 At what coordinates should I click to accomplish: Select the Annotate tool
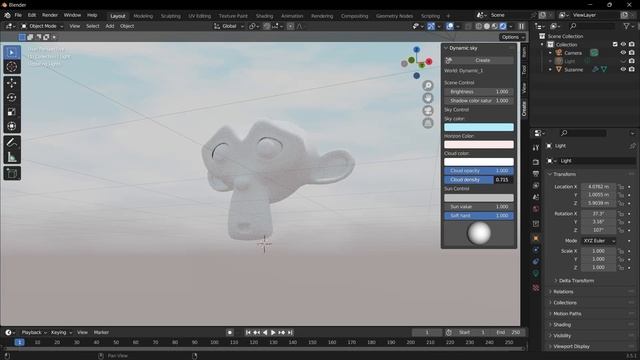[12, 142]
